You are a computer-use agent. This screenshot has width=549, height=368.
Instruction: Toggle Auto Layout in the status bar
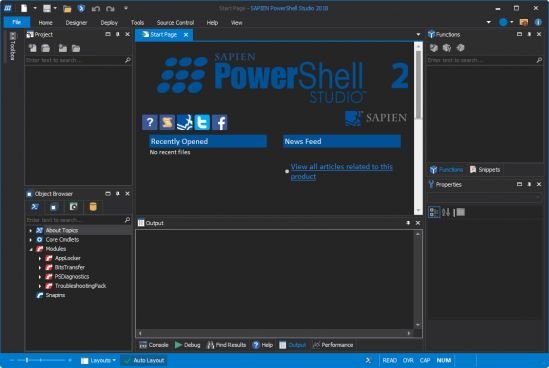(144, 360)
